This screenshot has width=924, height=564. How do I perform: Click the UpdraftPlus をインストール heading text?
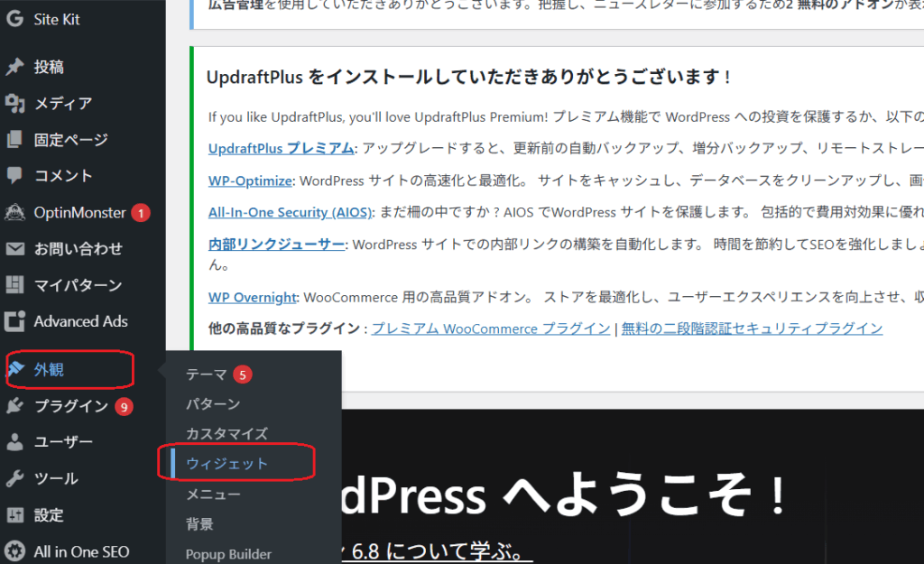point(469,77)
